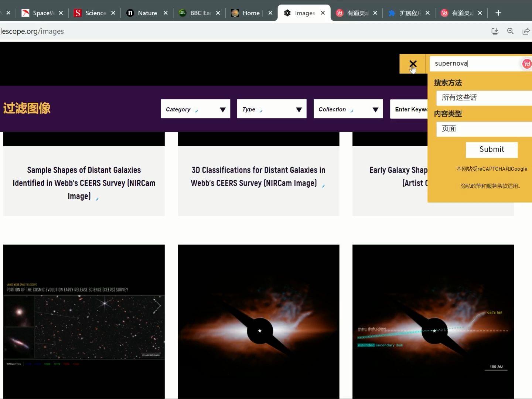Screen dimensions: 532x399
Task: Close the Home tab
Action: point(270,13)
